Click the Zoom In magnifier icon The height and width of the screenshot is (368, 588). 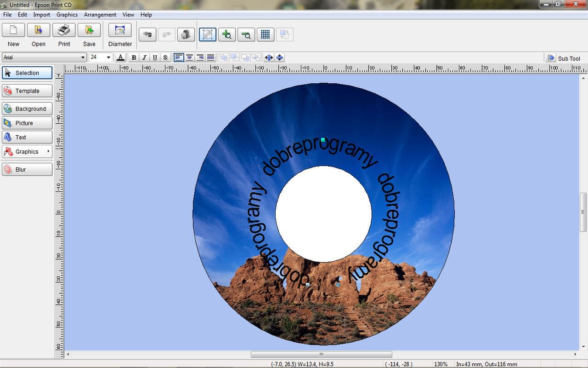click(227, 34)
